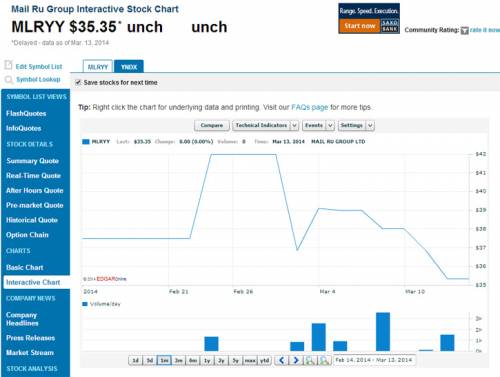
Task: Open InfoQuotes in the sidebar
Action: (x=23, y=128)
